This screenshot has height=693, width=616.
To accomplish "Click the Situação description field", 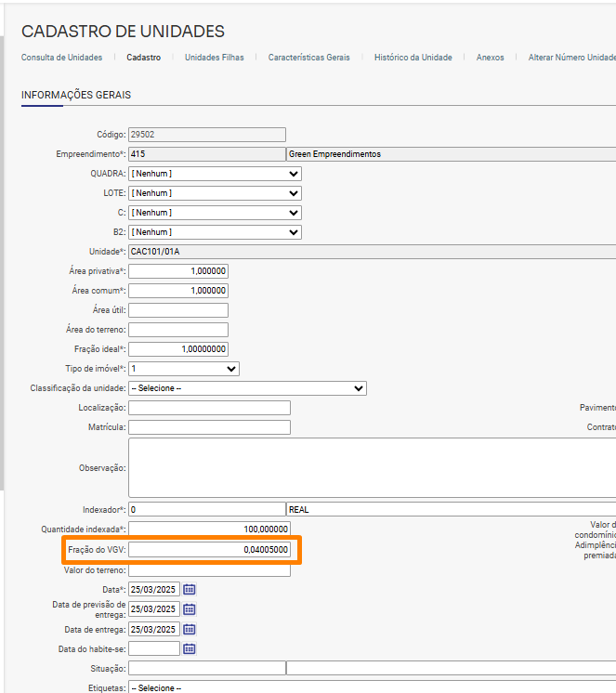I will (452, 668).
